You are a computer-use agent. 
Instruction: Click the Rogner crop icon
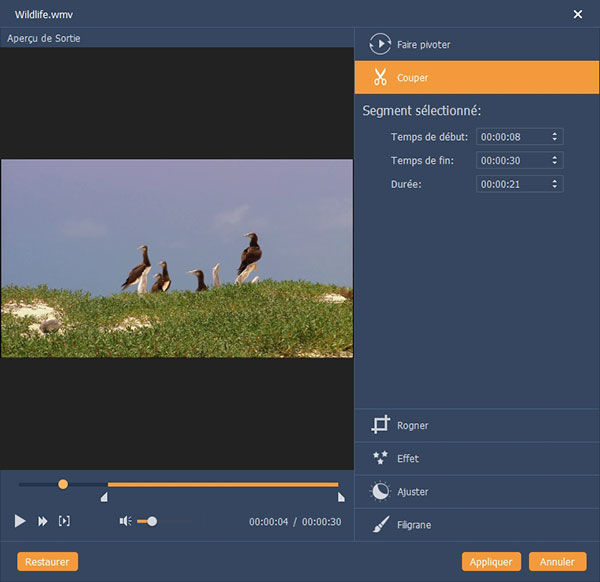pyautogui.click(x=379, y=425)
